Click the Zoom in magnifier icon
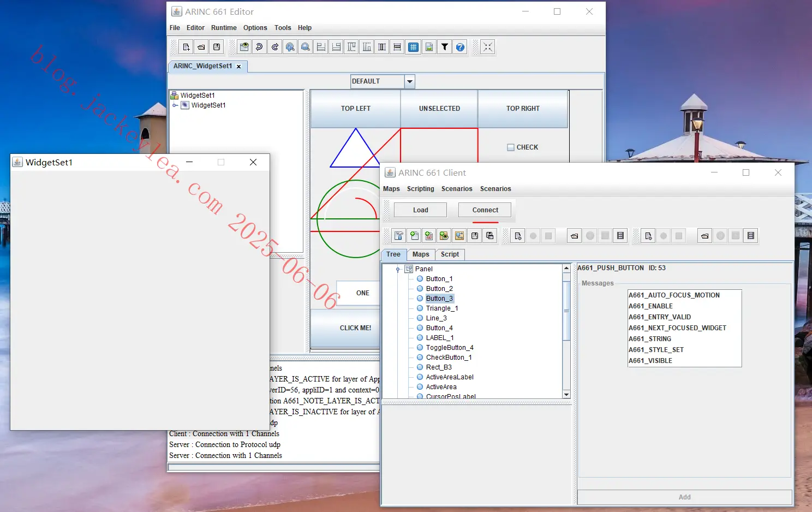The height and width of the screenshot is (512, 812). click(290, 47)
